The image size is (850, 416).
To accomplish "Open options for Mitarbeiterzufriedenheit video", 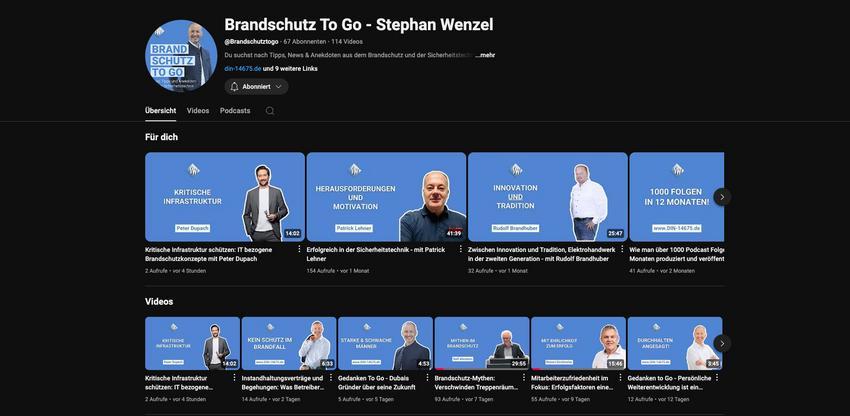I will [x=621, y=377].
